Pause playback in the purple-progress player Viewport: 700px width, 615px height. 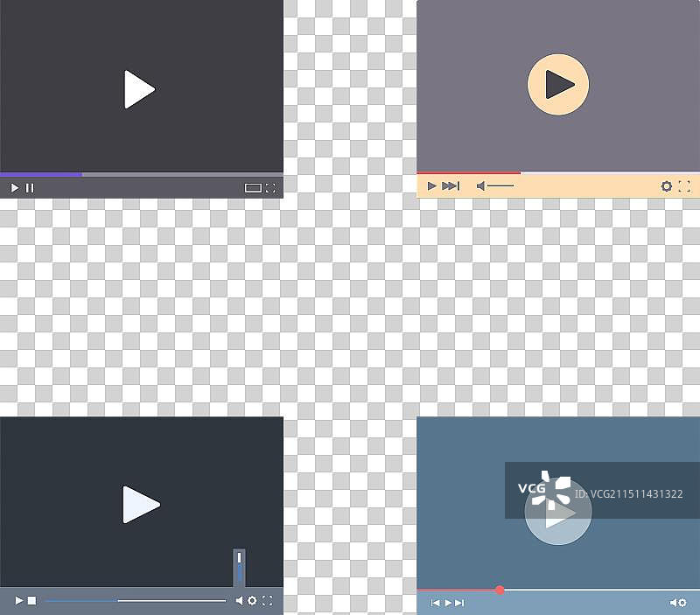[30, 188]
